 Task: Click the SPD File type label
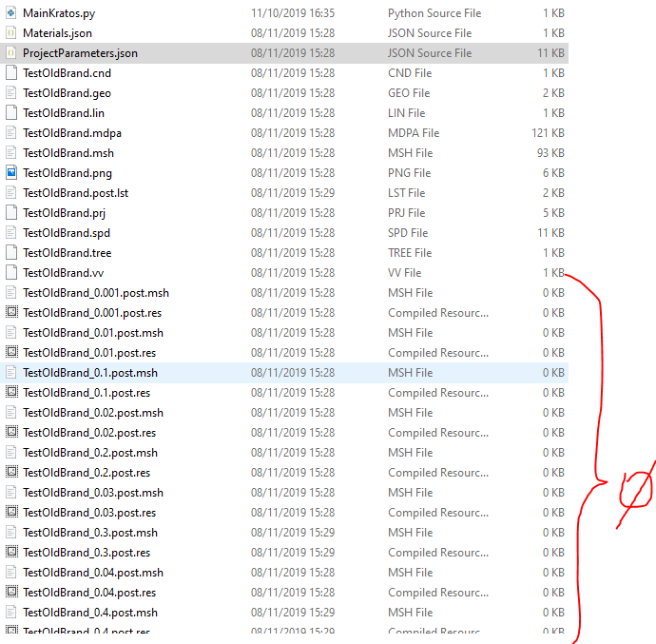point(408,233)
